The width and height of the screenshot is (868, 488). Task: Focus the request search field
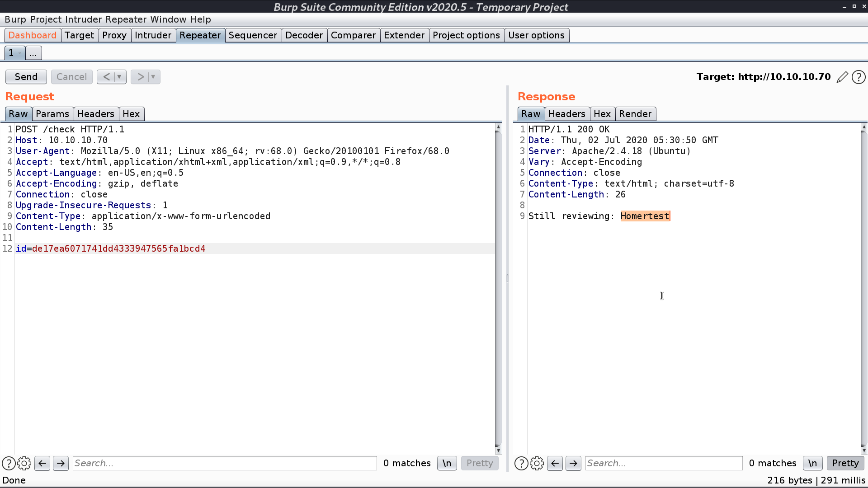coord(225,463)
